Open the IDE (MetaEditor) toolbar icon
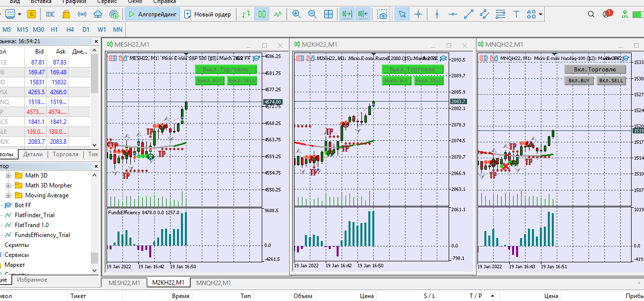Screen dimensions: 644x301 50,14
